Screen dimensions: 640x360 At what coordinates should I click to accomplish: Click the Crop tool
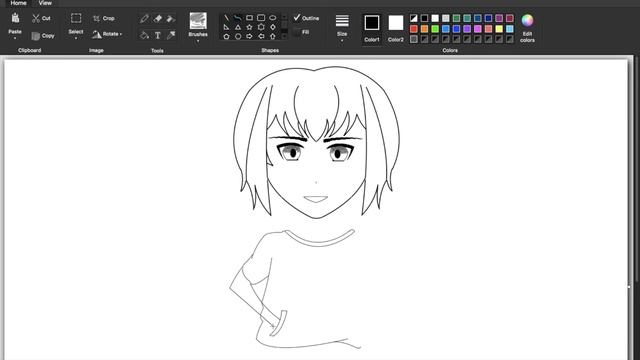pos(104,18)
